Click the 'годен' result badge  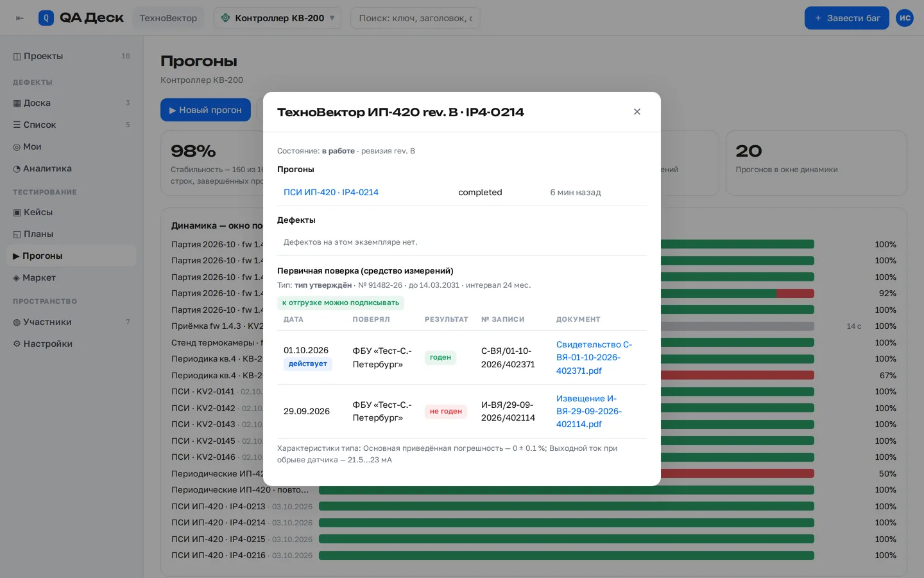(x=440, y=358)
